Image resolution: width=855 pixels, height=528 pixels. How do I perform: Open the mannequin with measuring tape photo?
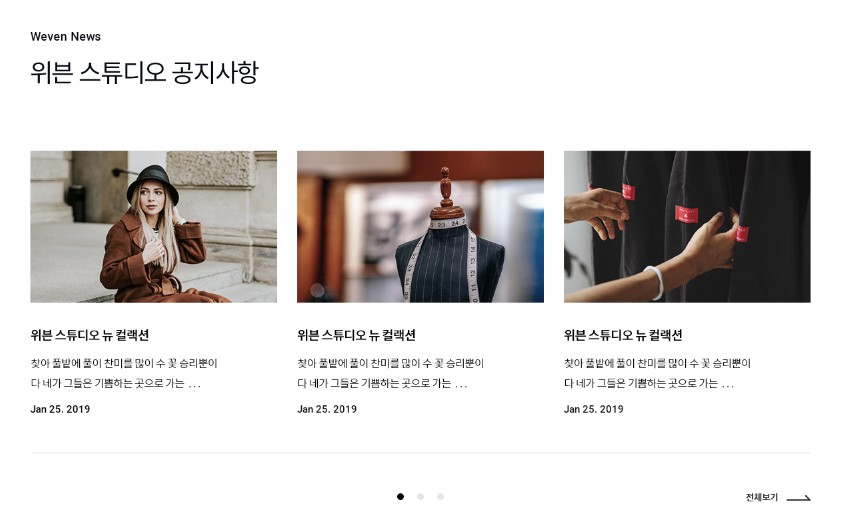pos(420,226)
